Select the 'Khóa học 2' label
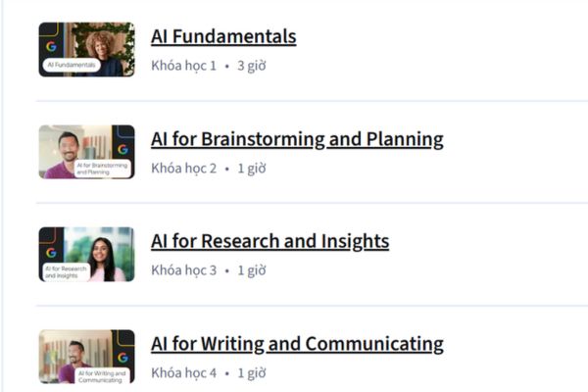 point(183,168)
